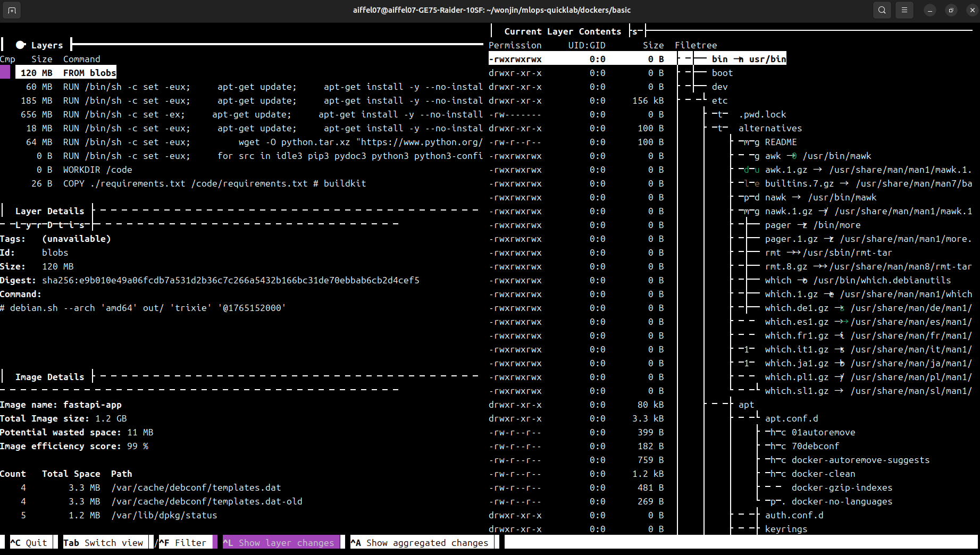This screenshot has height=555, width=980.
Task: Click the purple Cmp marker of selected layer
Action: (5, 73)
